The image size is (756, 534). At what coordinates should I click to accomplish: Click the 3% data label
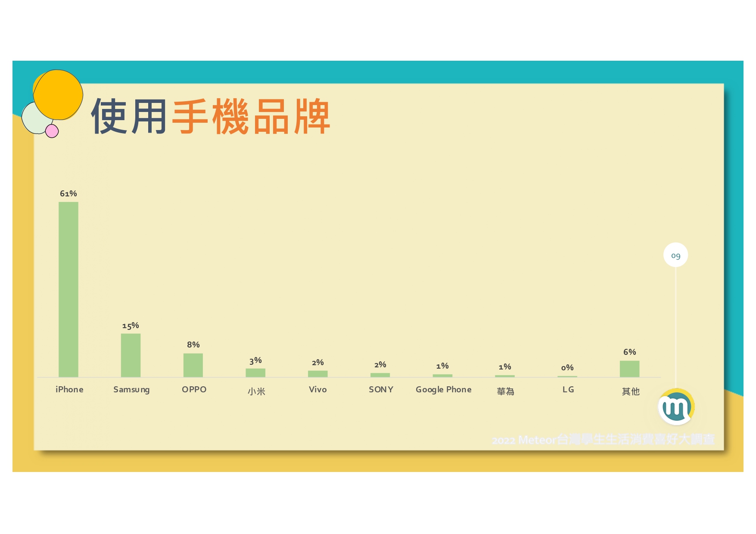pyautogui.click(x=255, y=360)
